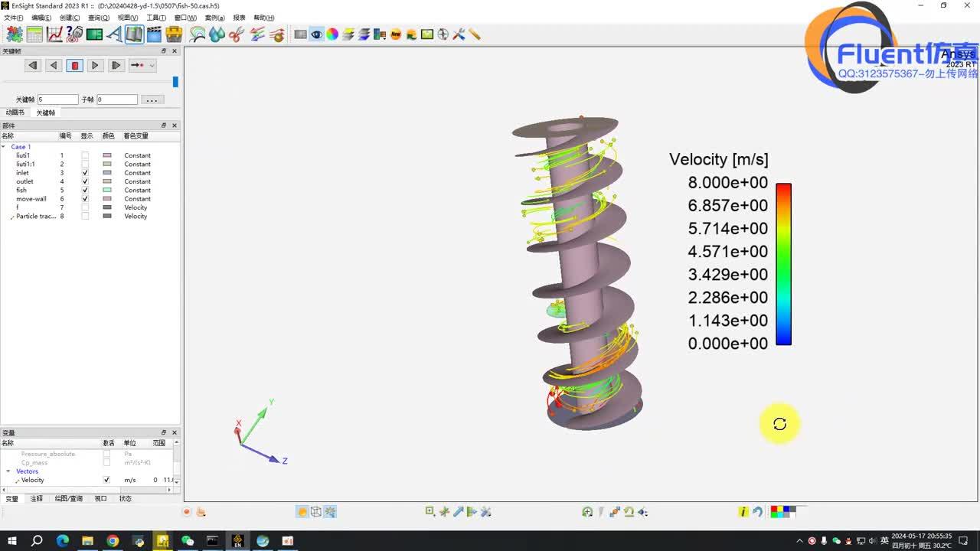Screen dimensions: 980x551
Task: Open the Calculator tool icon in toolbar
Action: click(x=34, y=34)
